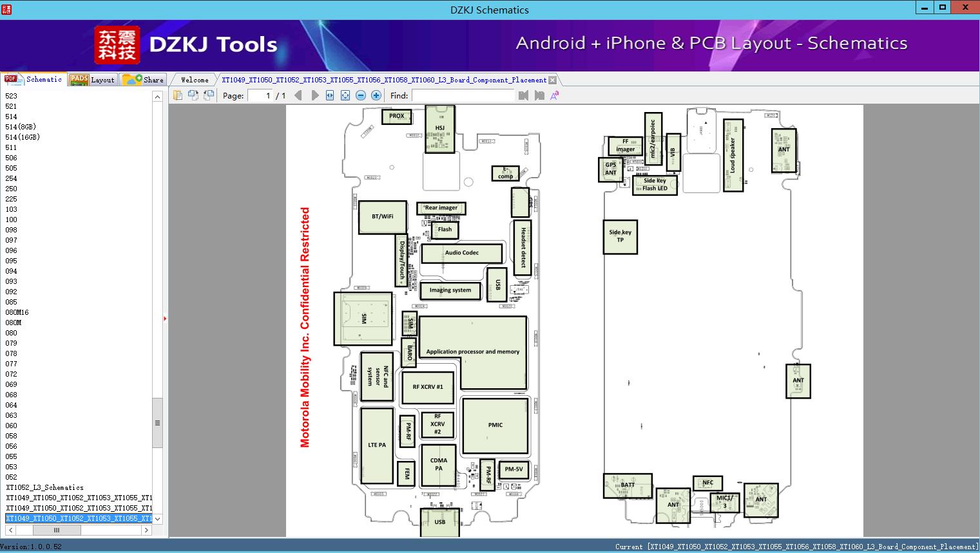Go to the next page arrow

coord(315,95)
